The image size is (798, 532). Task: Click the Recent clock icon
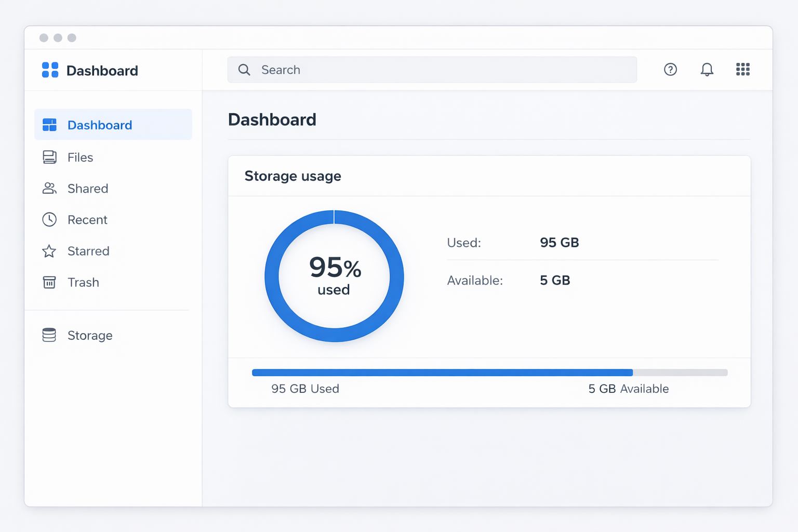49,220
